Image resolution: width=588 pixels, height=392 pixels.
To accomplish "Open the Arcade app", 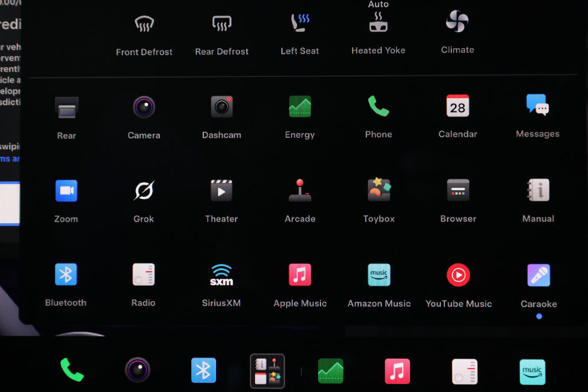I will [300, 191].
